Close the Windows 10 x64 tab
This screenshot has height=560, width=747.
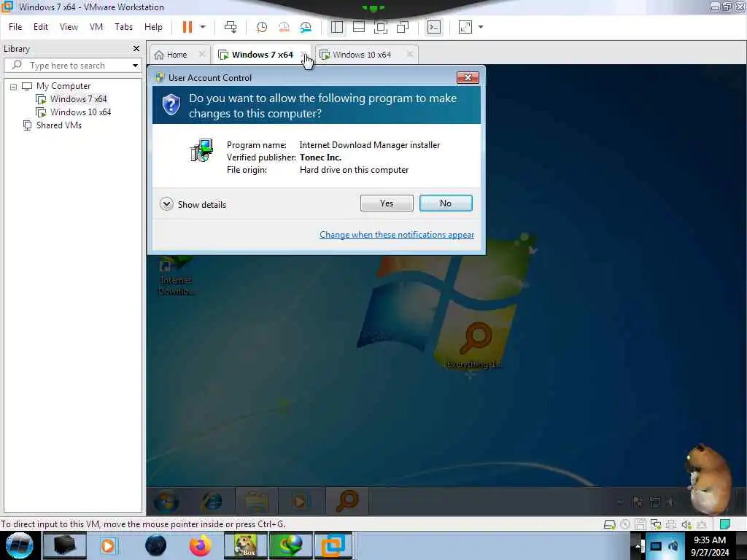(x=410, y=54)
